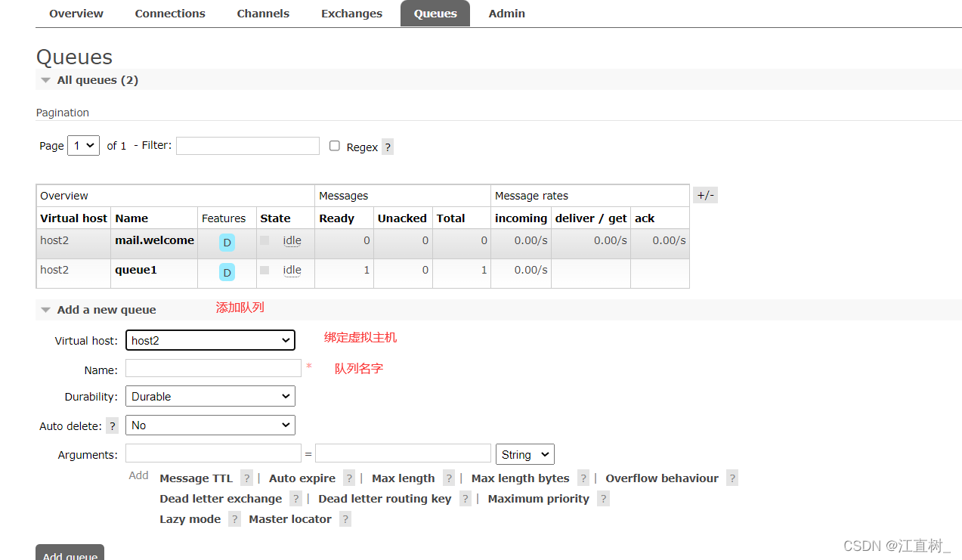The width and height of the screenshot is (962, 560).
Task: Open the Message TTL help icon
Action: point(246,478)
